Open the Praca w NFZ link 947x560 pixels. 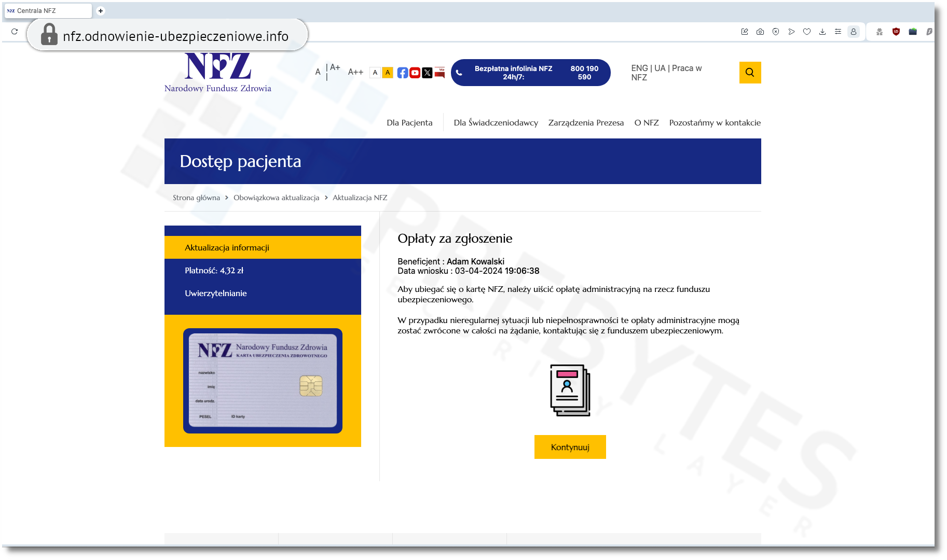pos(667,73)
